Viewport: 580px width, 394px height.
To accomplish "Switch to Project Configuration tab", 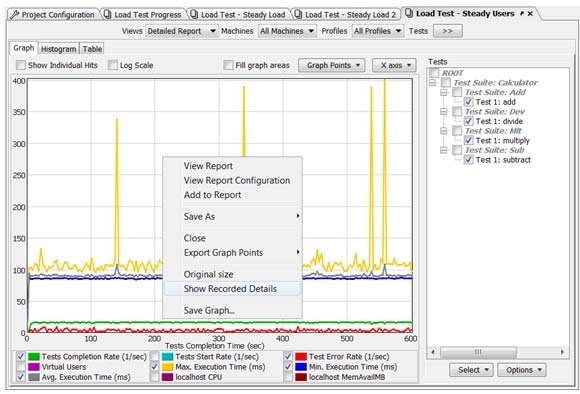I will (x=54, y=15).
